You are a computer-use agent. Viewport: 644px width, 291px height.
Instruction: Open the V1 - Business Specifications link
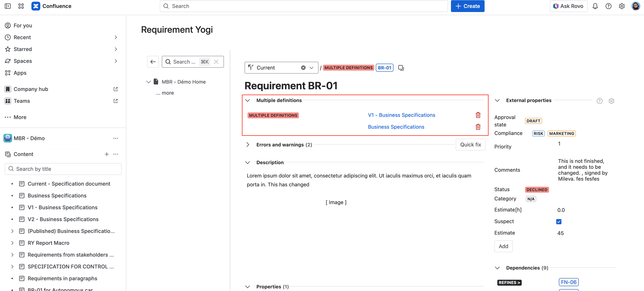click(401, 115)
